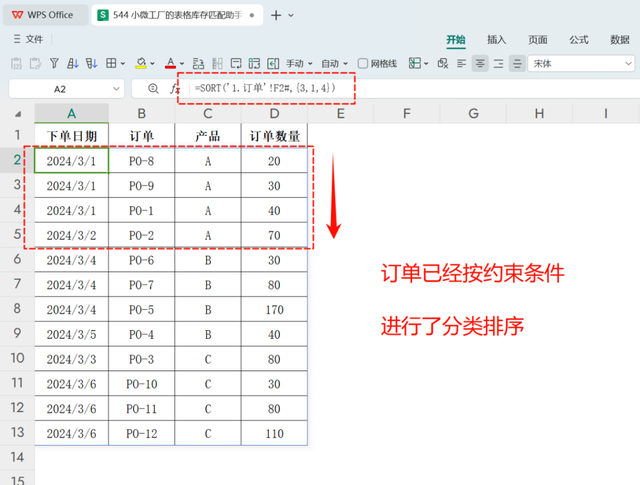Click cell containing PO-12
640x485 pixels.
pos(142,433)
